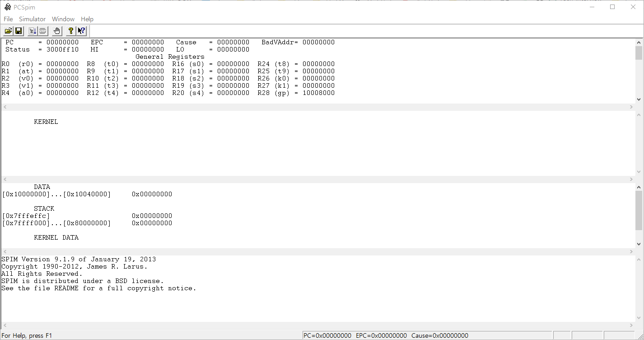Save log file using floppy disk icon

point(19,31)
